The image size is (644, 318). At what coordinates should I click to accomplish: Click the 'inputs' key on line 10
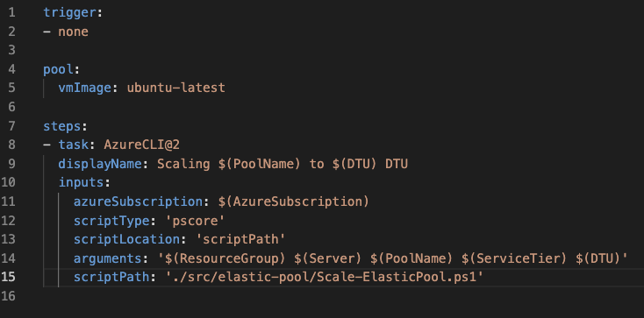(81, 181)
